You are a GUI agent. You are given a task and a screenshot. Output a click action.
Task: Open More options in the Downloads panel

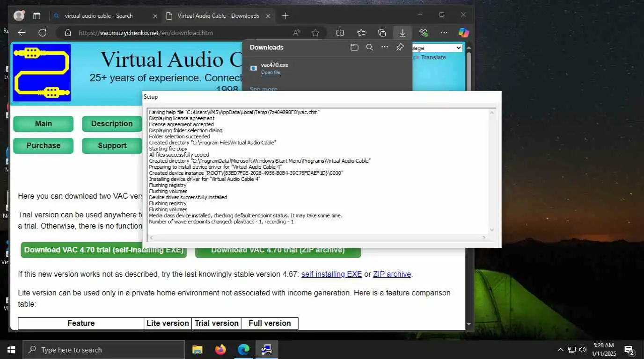385,47
